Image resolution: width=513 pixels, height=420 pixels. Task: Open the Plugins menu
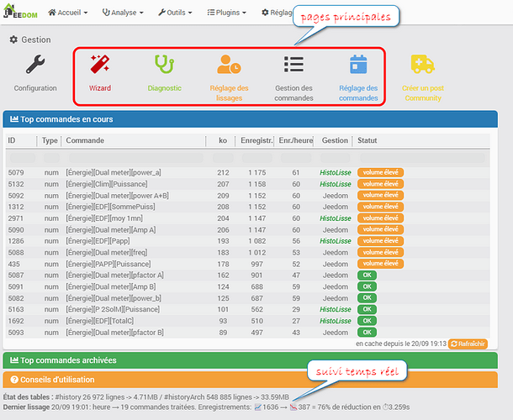point(227,13)
